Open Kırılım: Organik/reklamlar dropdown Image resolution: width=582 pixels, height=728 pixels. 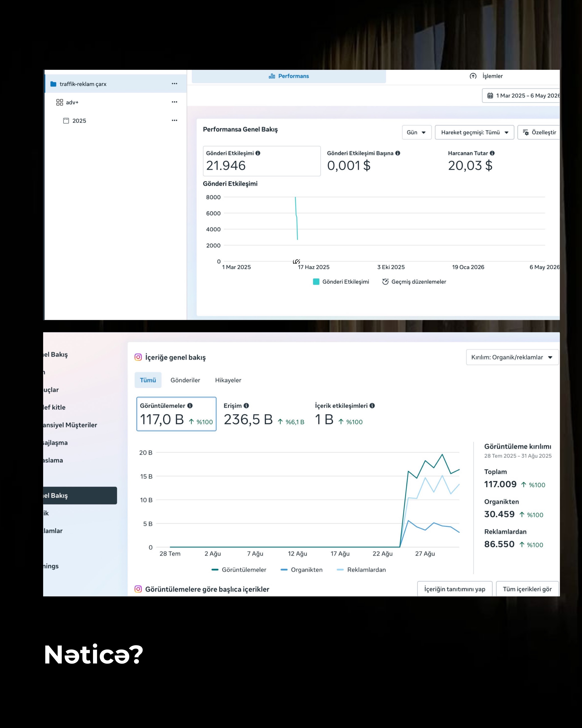[x=512, y=357]
